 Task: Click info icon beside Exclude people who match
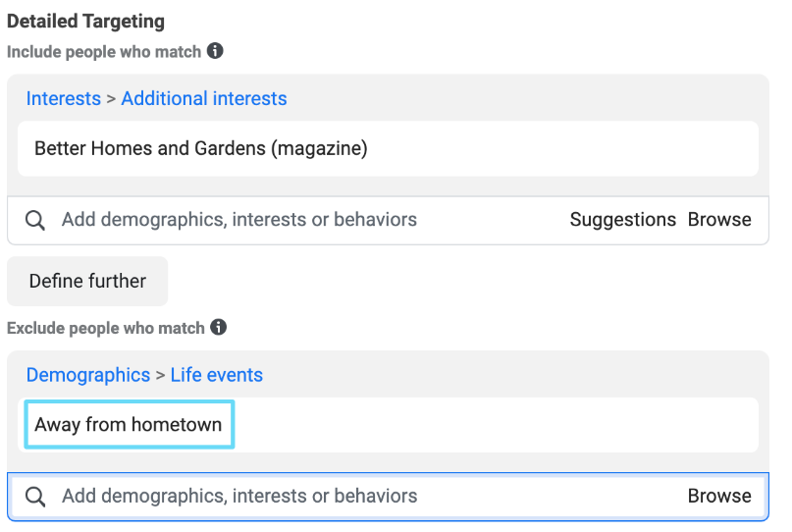[x=218, y=328]
